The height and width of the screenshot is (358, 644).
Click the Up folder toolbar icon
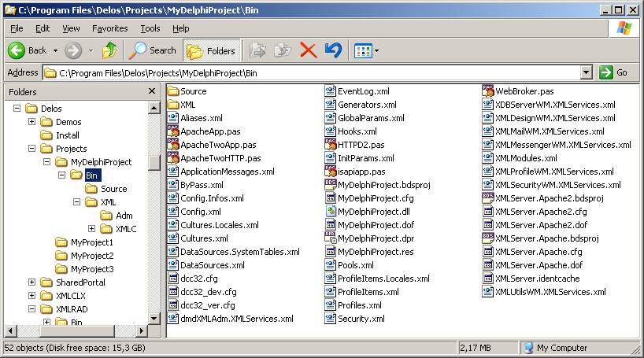click(x=109, y=50)
